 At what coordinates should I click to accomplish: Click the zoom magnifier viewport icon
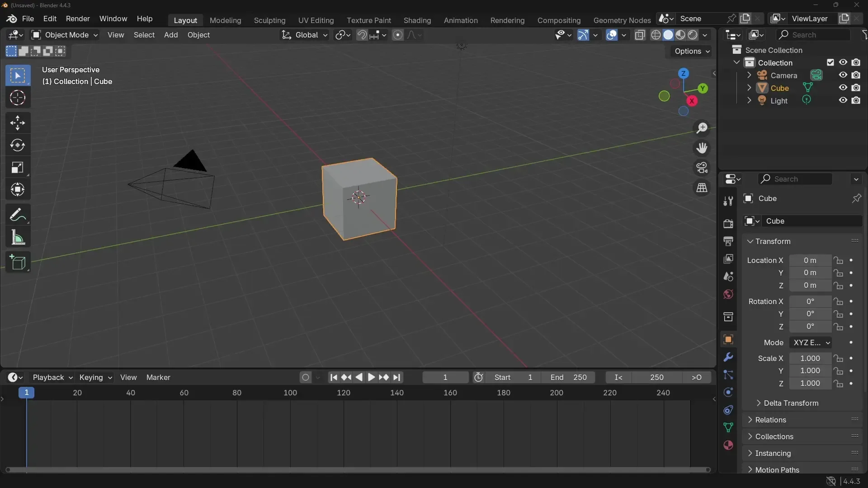702,128
